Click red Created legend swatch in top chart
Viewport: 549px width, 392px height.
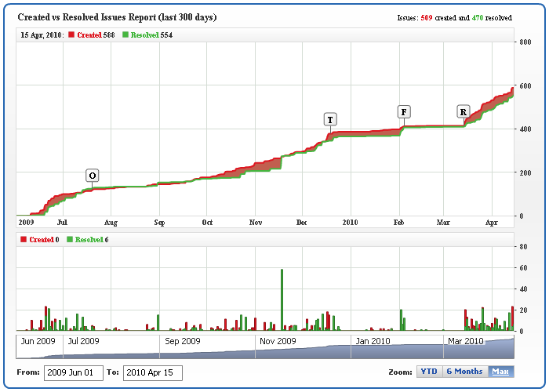point(71,35)
